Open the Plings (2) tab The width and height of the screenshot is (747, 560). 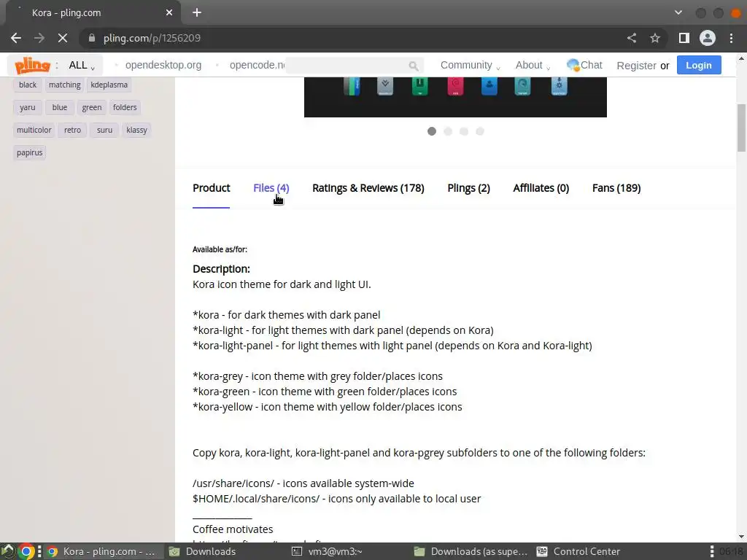pyautogui.click(x=469, y=188)
